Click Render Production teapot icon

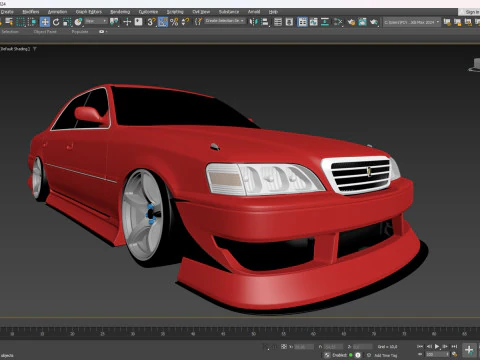374,22
